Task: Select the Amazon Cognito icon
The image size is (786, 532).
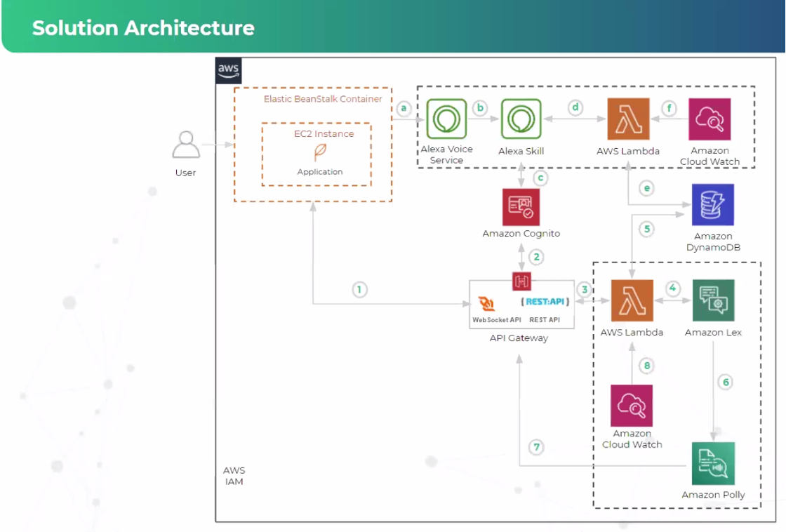Action: [521, 206]
